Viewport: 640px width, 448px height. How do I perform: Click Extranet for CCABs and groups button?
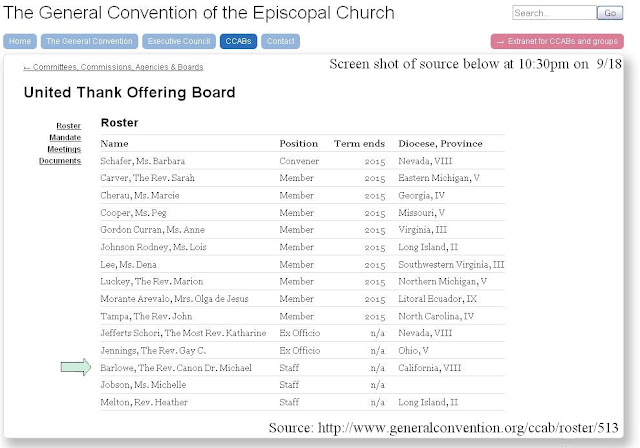click(x=557, y=41)
